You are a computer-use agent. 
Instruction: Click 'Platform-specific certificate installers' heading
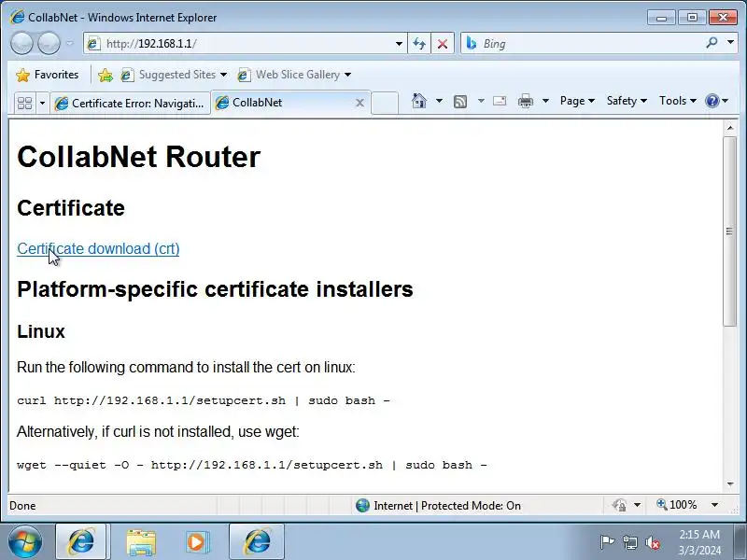[x=216, y=289]
